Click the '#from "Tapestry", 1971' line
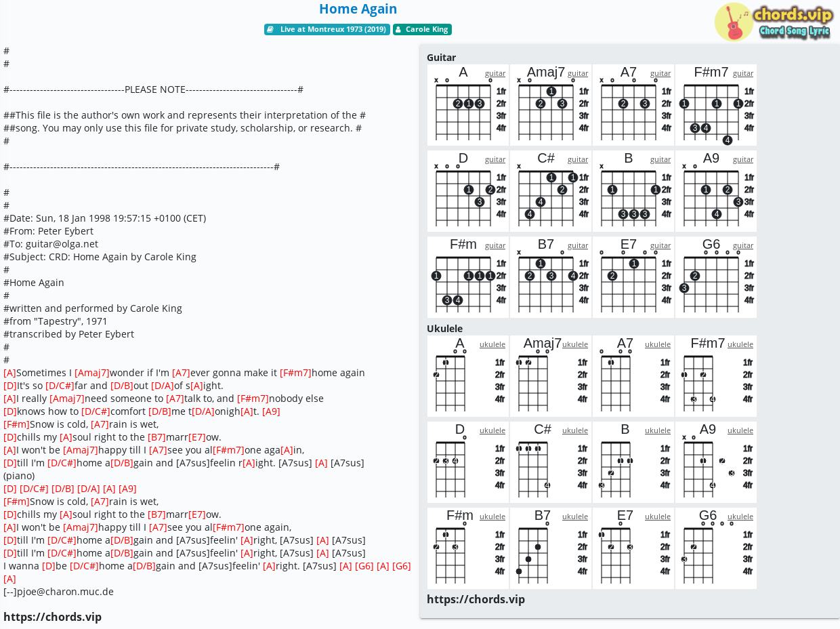Viewport: 840px width, 629px height. tap(56, 321)
